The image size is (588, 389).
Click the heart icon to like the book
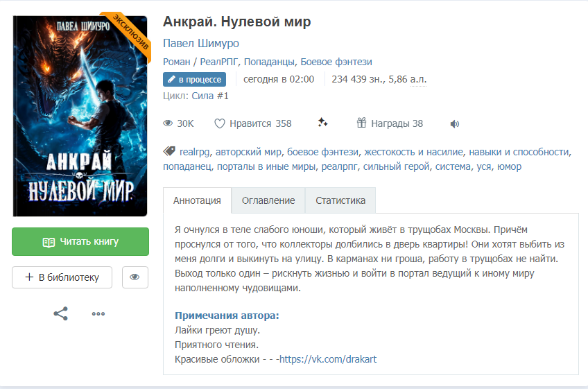pos(219,123)
